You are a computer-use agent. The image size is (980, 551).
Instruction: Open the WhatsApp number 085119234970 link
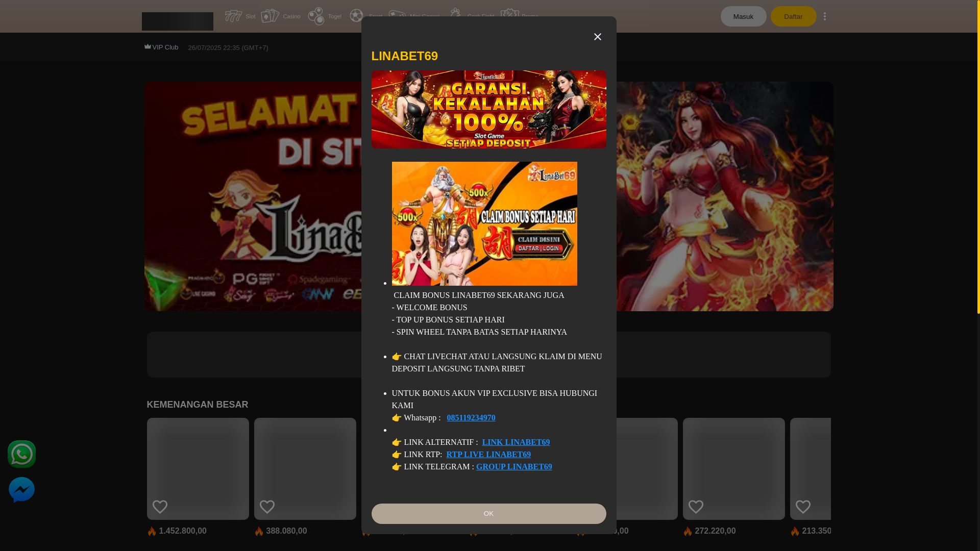[x=471, y=417]
